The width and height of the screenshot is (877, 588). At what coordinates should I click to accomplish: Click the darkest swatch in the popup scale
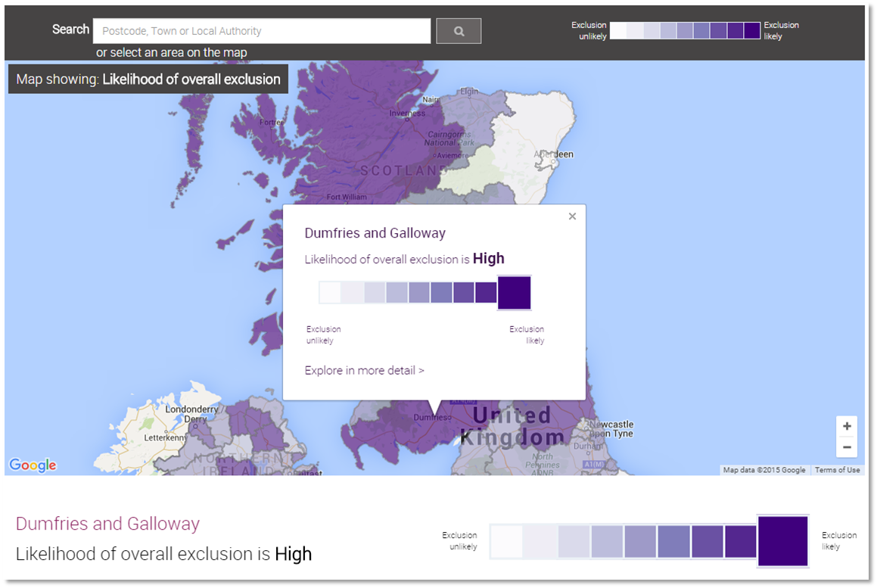pos(514,293)
